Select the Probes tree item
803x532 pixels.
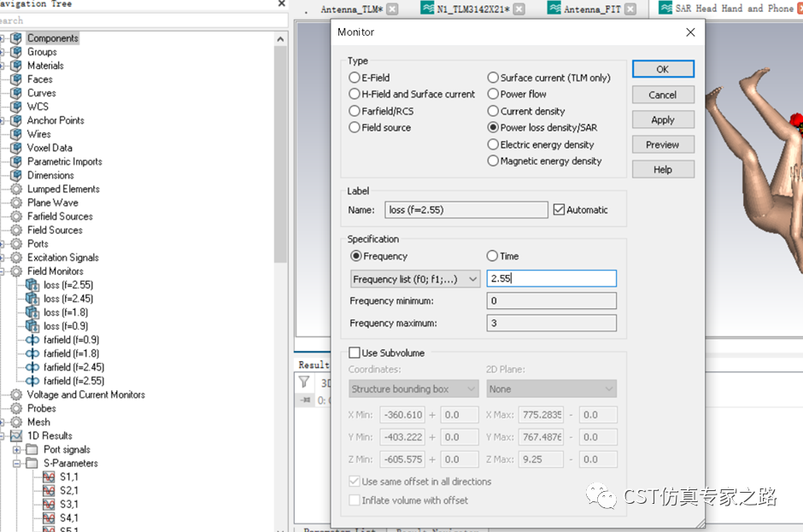[x=42, y=408]
